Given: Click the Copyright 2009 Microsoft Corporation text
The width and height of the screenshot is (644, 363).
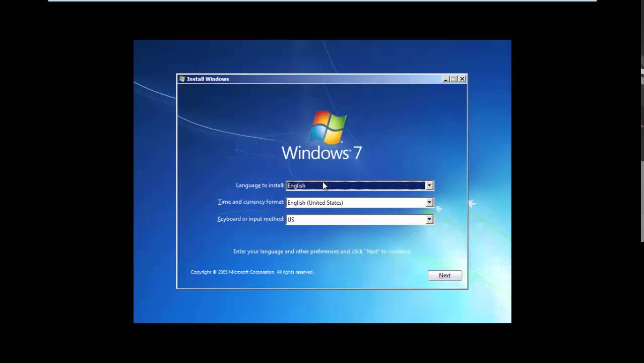Looking at the screenshot, I should (252, 272).
